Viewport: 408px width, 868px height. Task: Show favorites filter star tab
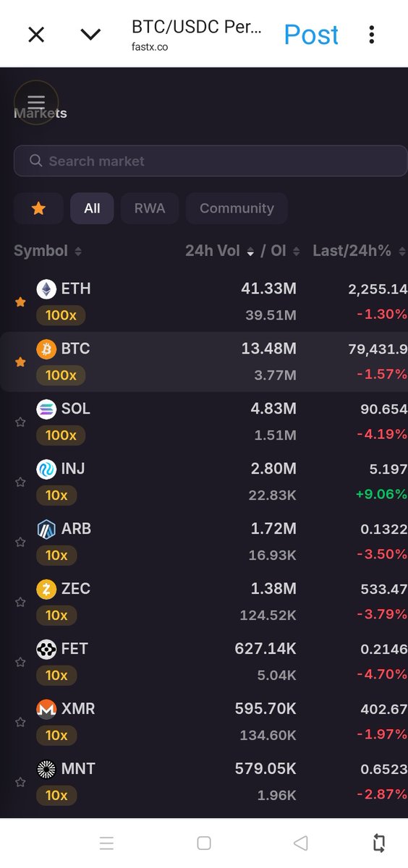[x=38, y=208]
